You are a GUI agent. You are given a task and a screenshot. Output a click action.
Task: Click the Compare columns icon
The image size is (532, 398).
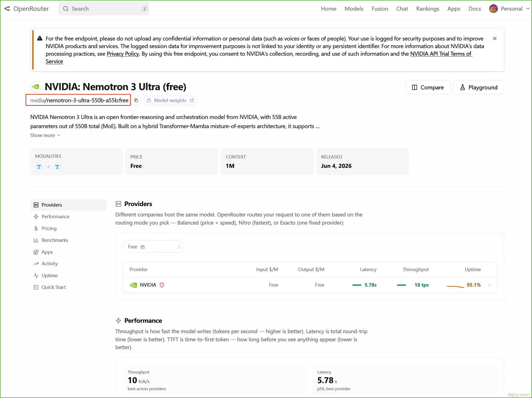(415, 87)
